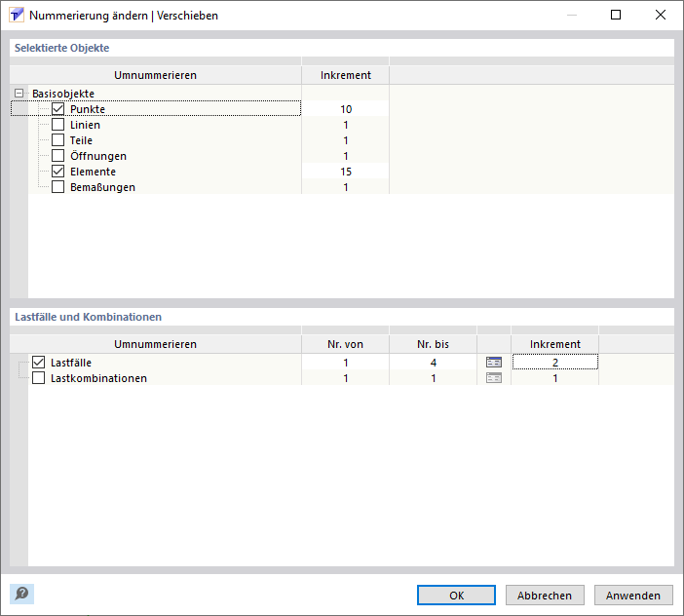Enable the Bemaßungen checkbox
This screenshot has height=616, width=684.
pyautogui.click(x=58, y=187)
